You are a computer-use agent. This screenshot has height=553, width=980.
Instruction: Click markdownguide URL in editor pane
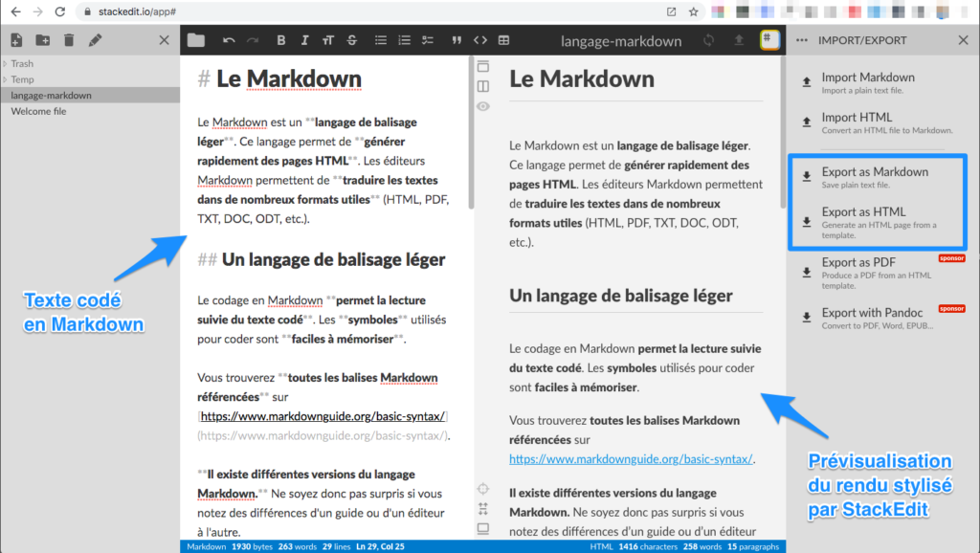(323, 416)
